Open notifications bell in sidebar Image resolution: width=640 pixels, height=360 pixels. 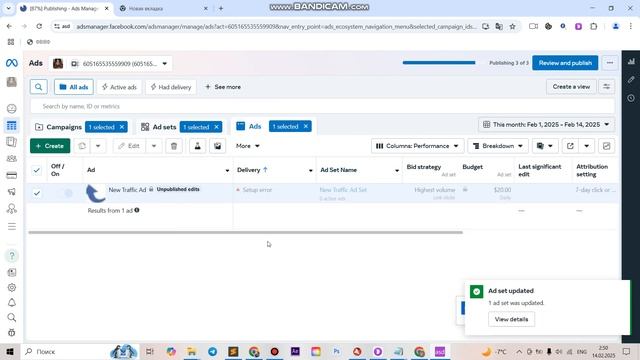[x=11, y=302]
